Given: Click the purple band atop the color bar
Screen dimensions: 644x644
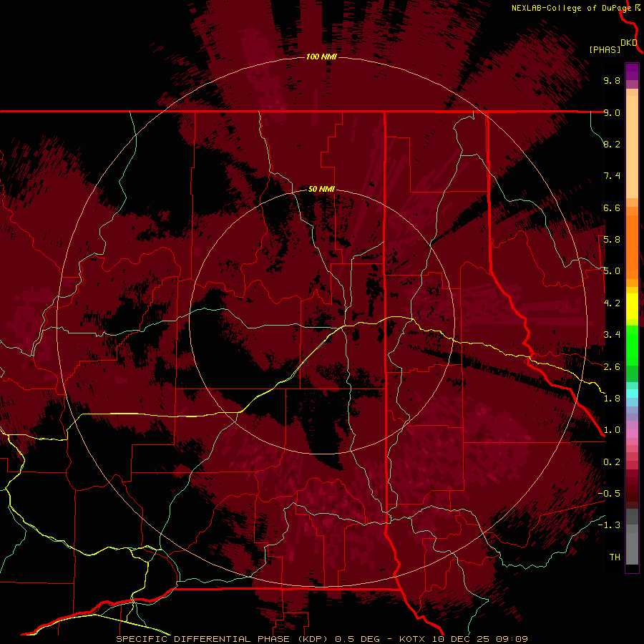Looking at the screenshot, I should [x=632, y=72].
